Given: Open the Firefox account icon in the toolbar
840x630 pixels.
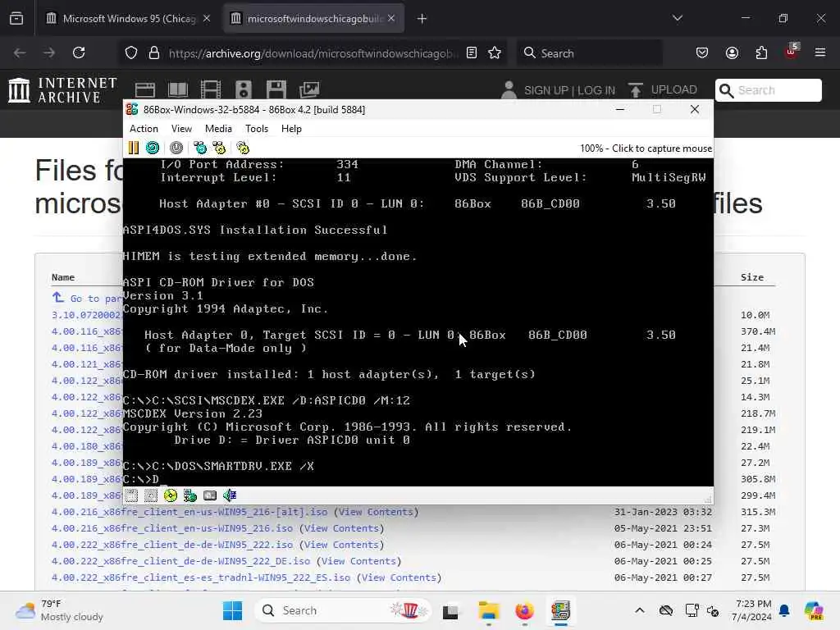Looking at the screenshot, I should 732,52.
